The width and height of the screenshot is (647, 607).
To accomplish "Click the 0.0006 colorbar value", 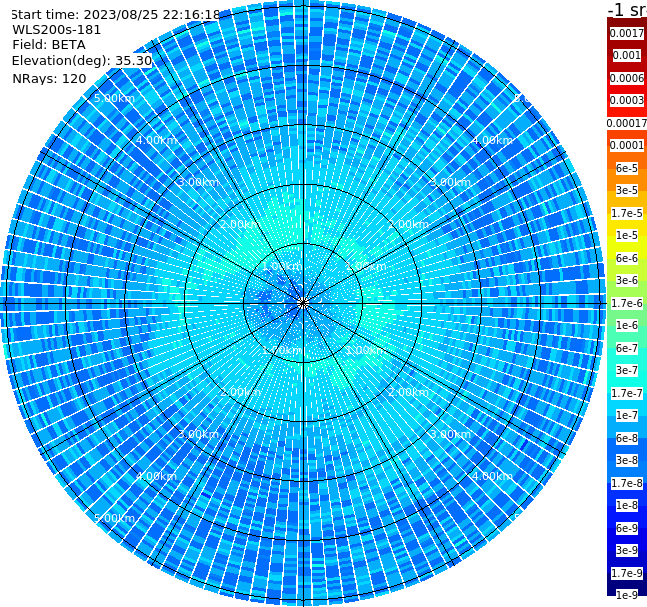I will point(627,78).
